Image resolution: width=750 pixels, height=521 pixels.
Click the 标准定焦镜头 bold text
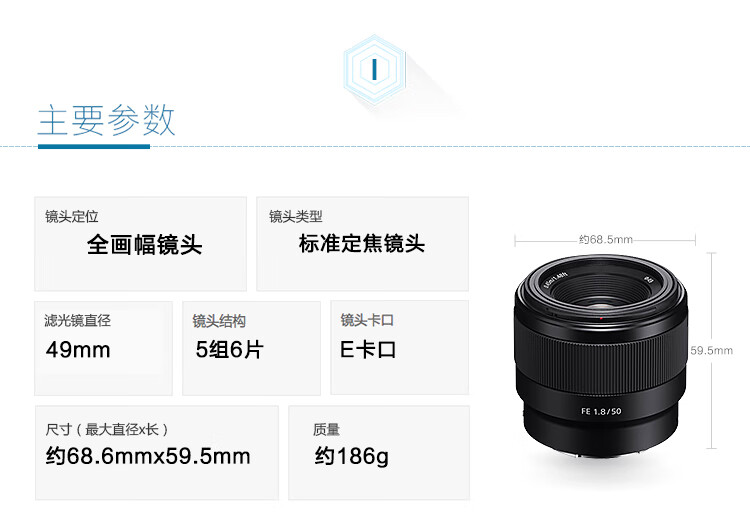362,244
